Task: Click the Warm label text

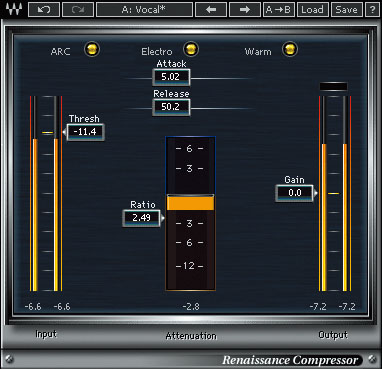Action: (258, 52)
